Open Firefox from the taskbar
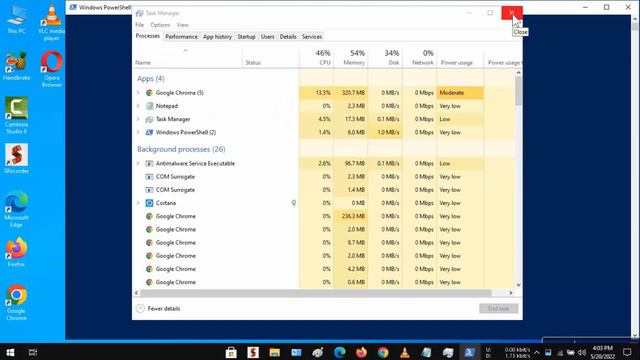Viewport: 640px width, 360px height. point(361,352)
